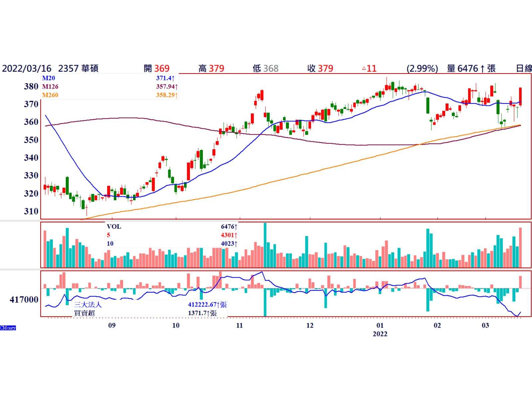Image resolution: width=532 pixels, height=399 pixels.
Task: Click the 340 price axis label
Action: click(31, 158)
